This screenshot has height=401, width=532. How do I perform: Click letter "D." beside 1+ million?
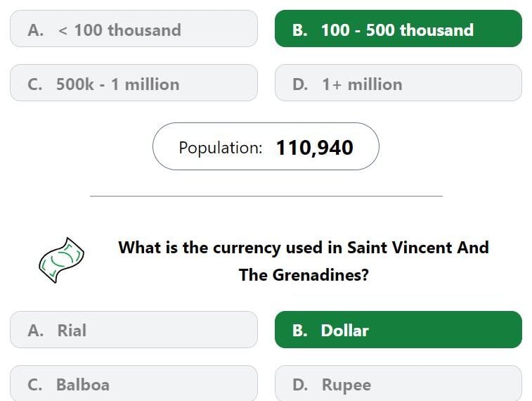click(x=300, y=84)
